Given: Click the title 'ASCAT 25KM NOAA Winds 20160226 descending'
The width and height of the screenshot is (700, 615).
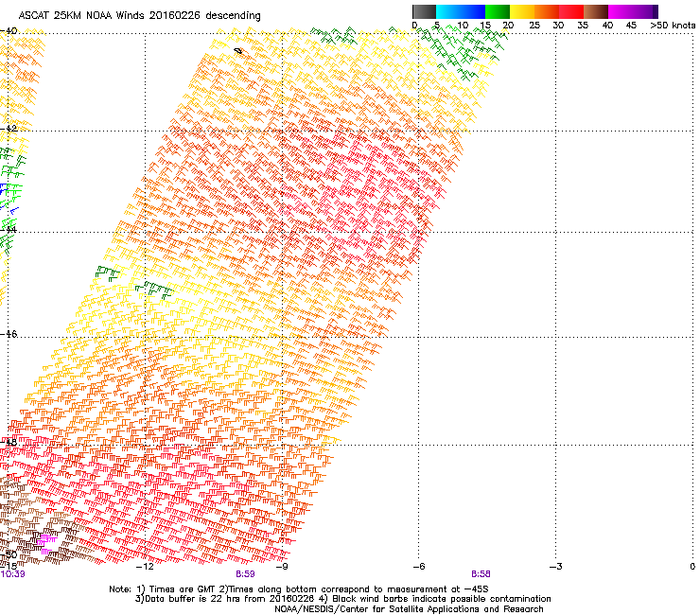Looking at the screenshot, I should coord(139,16).
